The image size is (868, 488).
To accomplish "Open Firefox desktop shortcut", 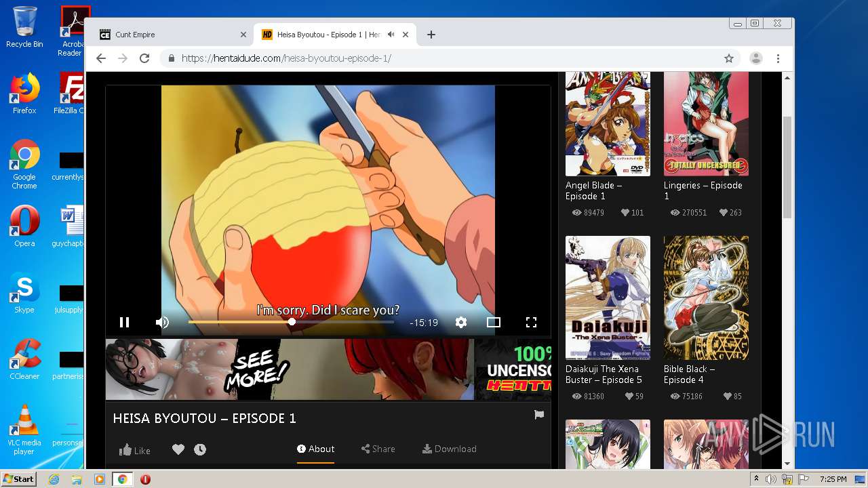I will tap(24, 93).
